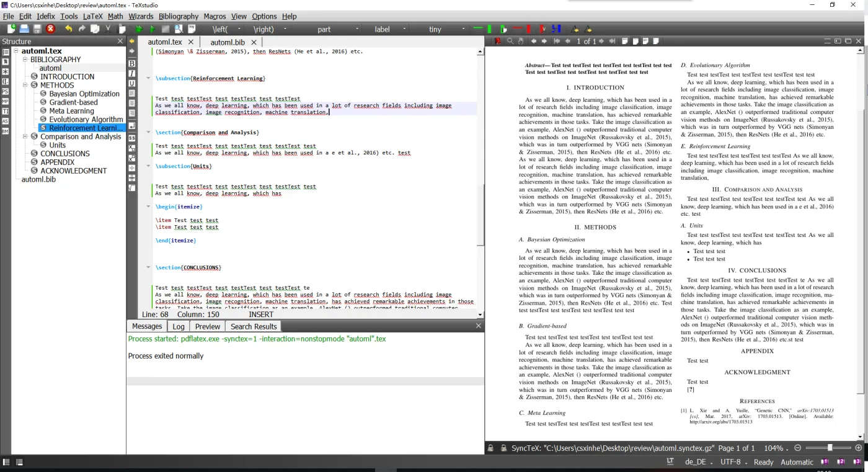Screen dimensions: 868x472
Task: Select Evolutionary Algorithm in the structure tree
Action: coord(86,119)
